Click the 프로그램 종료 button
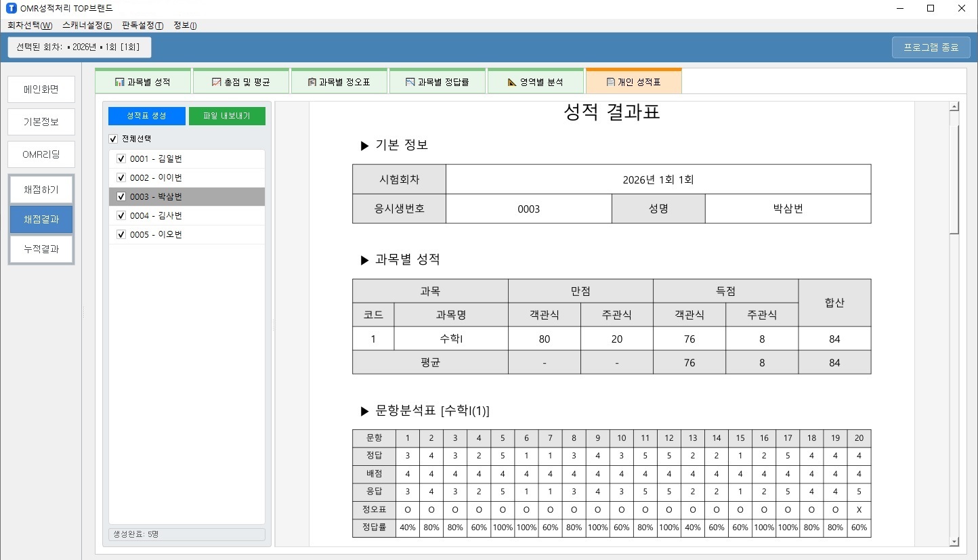This screenshot has height=560, width=978. [x=931, y=47]
